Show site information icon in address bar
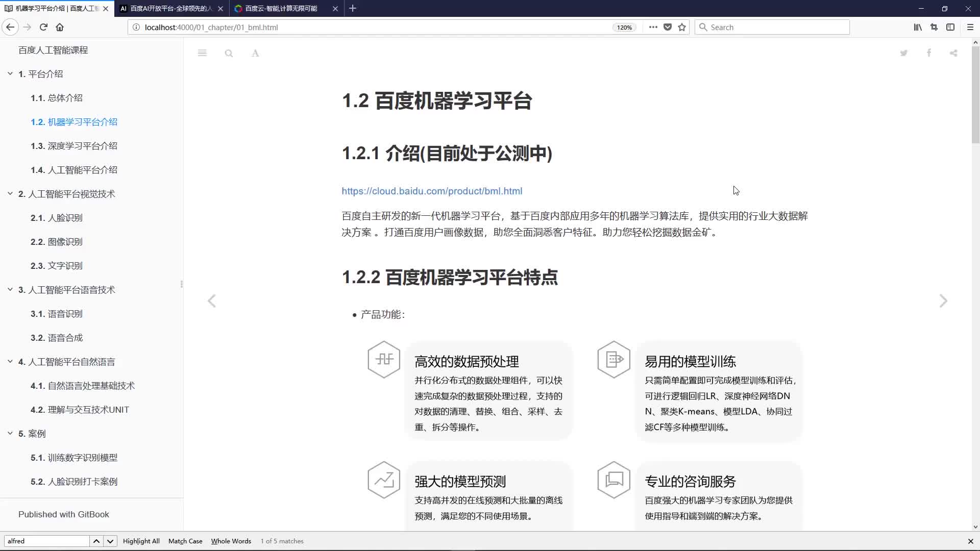The image size is (980, 551). point(136,27)
